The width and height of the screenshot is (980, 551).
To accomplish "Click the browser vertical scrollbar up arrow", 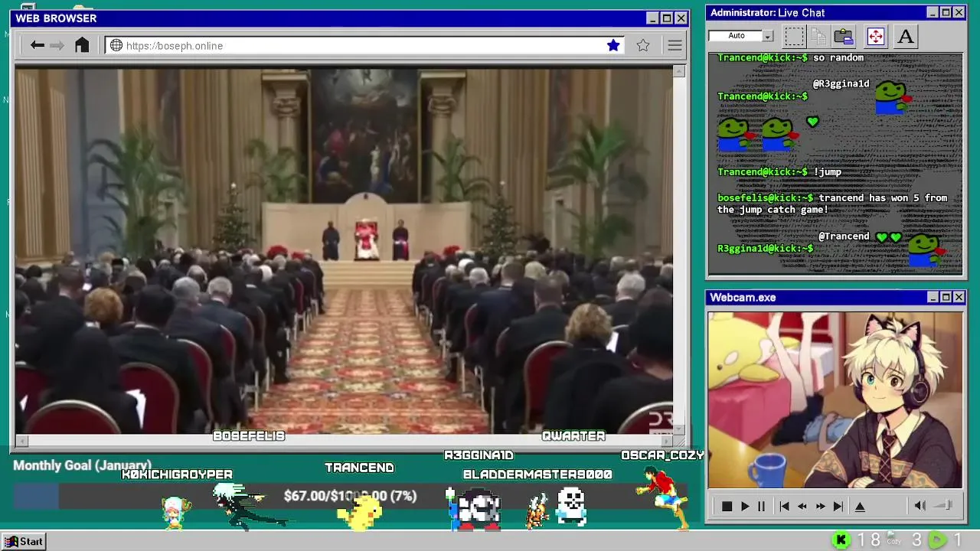I will pyautogui.click(x=679, y=71).
